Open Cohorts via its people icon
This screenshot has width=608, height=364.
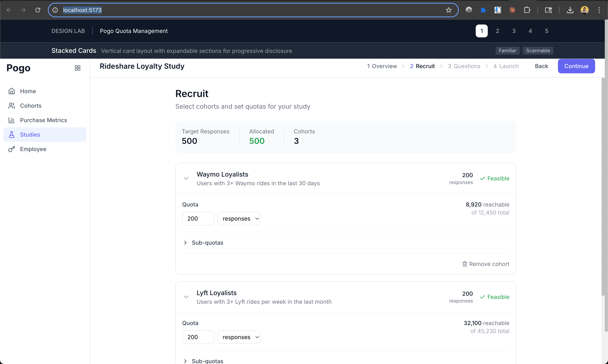[11, 106]
